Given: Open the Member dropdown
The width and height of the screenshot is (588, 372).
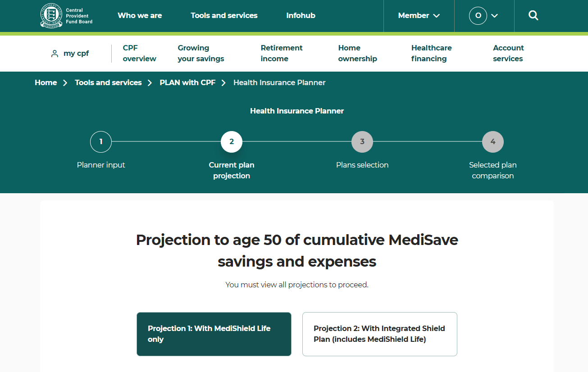Looking at the screenshot, I should click(x=419, y=15).
